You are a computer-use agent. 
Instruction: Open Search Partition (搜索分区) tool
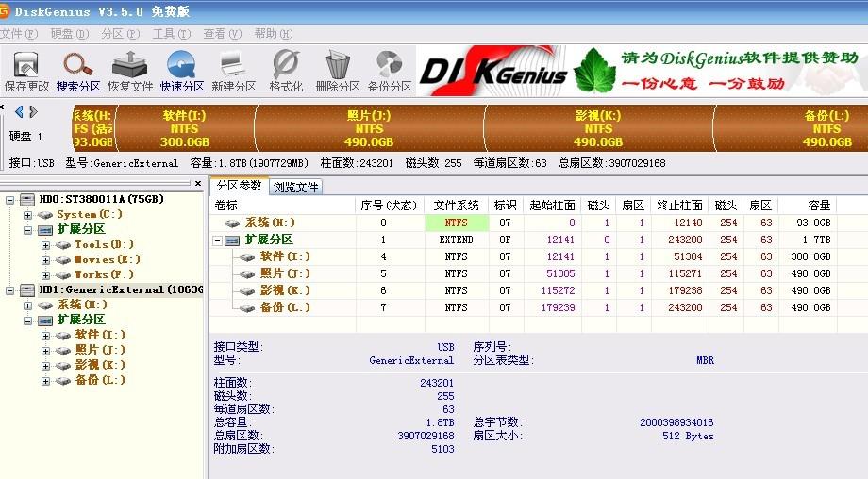78,71
